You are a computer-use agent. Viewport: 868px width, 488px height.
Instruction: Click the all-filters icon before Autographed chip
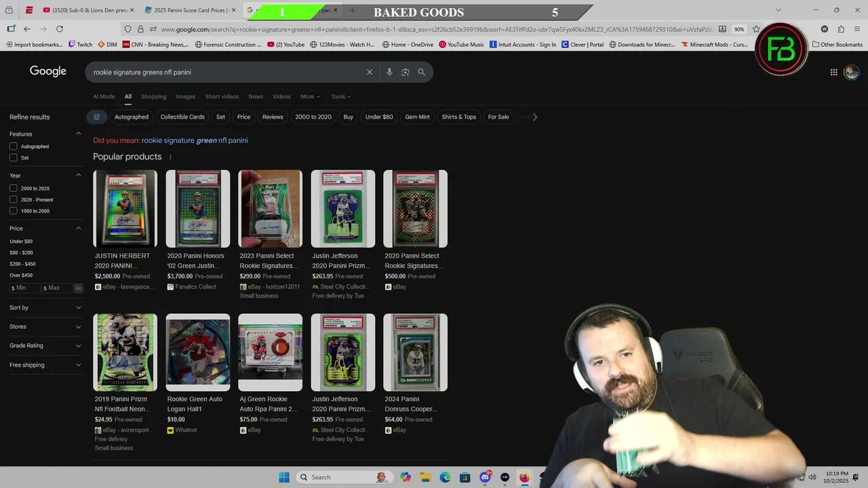click(96, 117)
